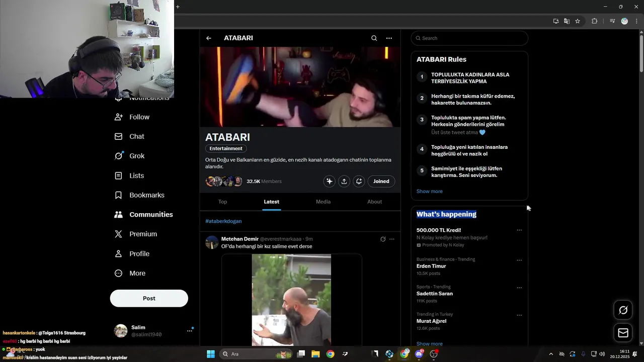Play the video in Metehan Demir's post
Image resolution: width=644 pixels, height=362 pixels.
click(291, 300)
